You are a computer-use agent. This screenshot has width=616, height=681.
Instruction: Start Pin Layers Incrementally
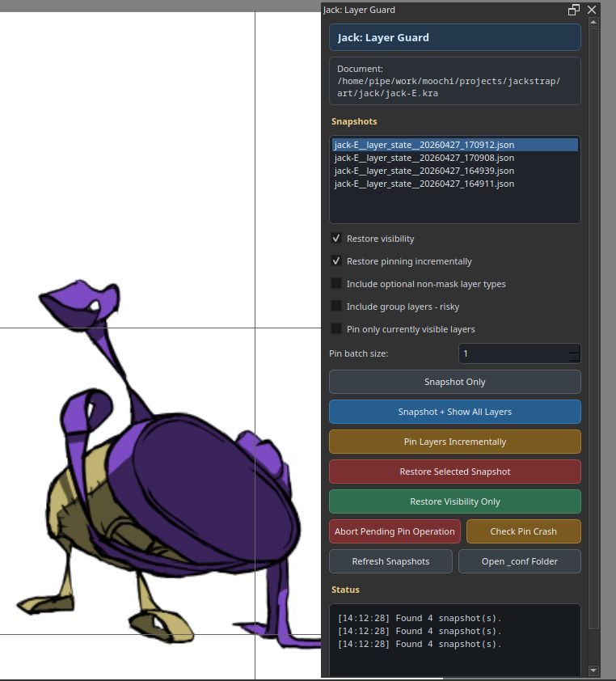(455, 442)
